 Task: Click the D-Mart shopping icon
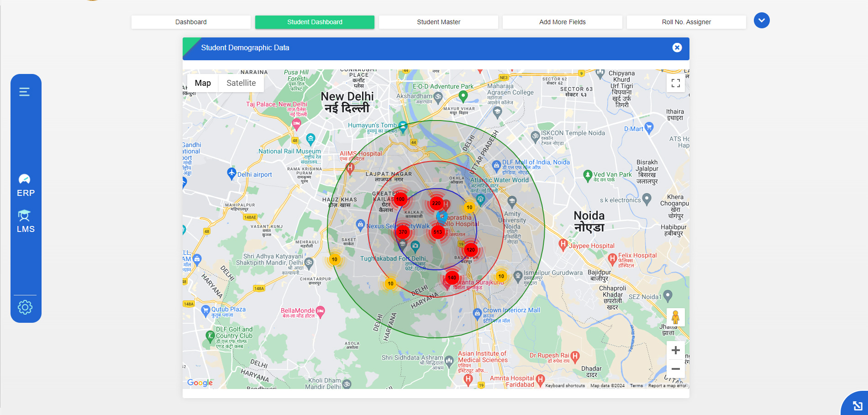click(x=649, y=127)
